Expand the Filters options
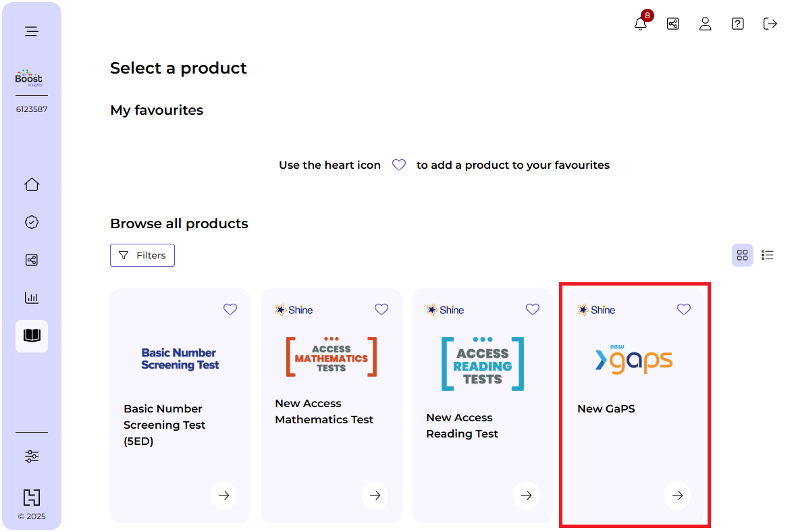Image resolution: width=796 pixels, height=532 pixels. click(x=142, y=255)
